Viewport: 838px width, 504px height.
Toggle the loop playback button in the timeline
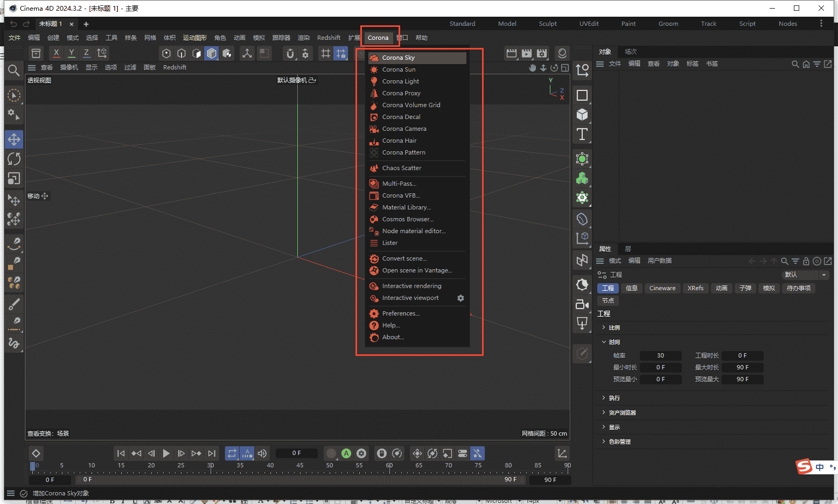232,453
